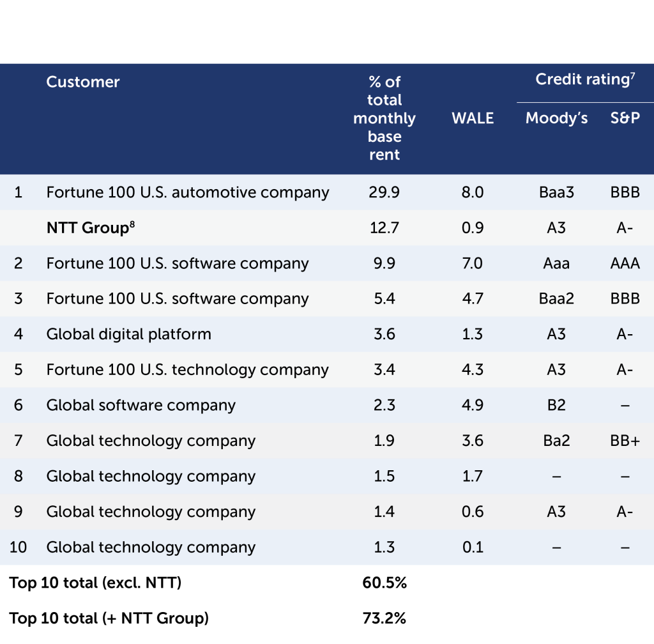The width and height of the screenshot is (654, 644).
Task: Select the Global digital platform customer
Action: tap(128, 334)
